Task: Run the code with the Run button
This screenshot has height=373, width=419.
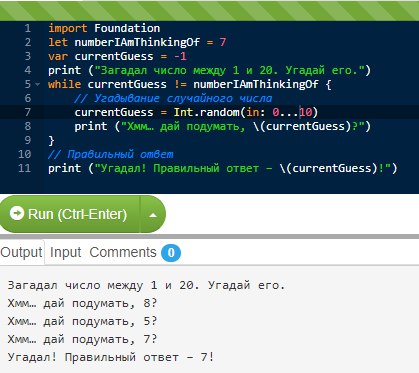Action: pos(70,214)
